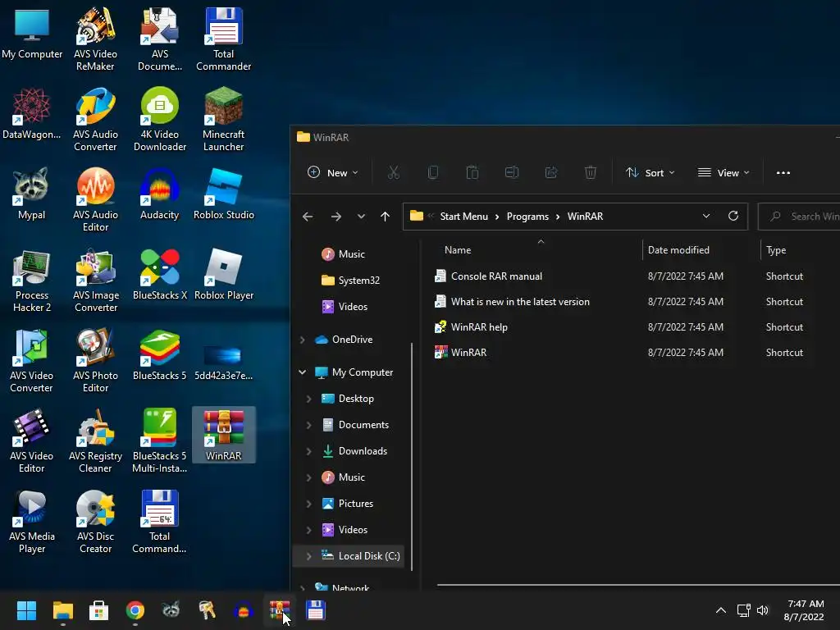Screen dimensions: 840x630
Task: Click the Start Menu breadcrumb
Action: [464, 216]
